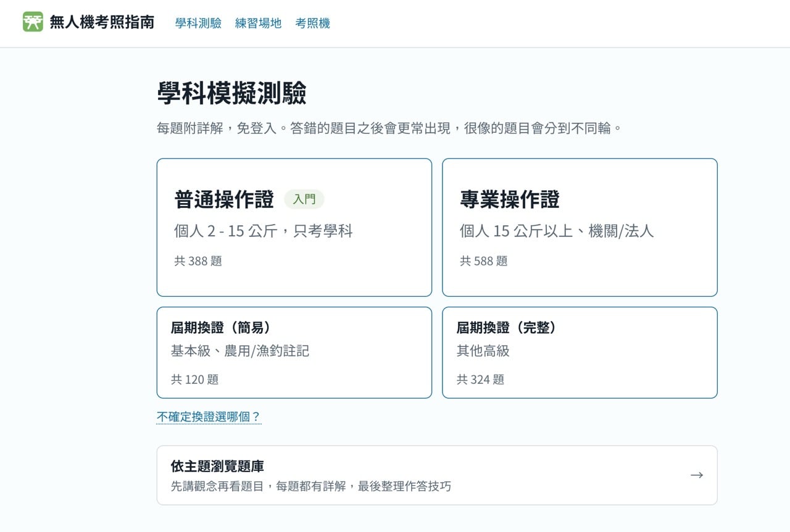Click the 入門 badge on 普通操作證
The height and width of the screenshot is (532, 790).
[304, 199]
